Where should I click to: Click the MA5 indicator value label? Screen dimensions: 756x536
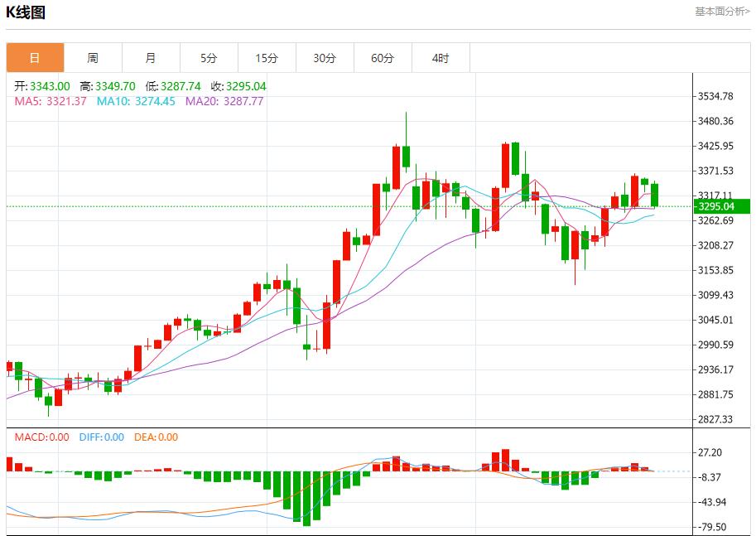[51, 101]
